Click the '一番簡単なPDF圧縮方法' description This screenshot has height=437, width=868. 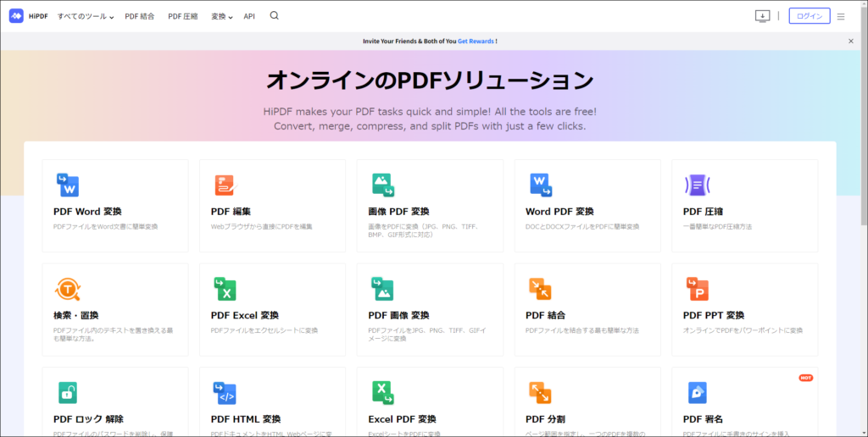[717, 227]
